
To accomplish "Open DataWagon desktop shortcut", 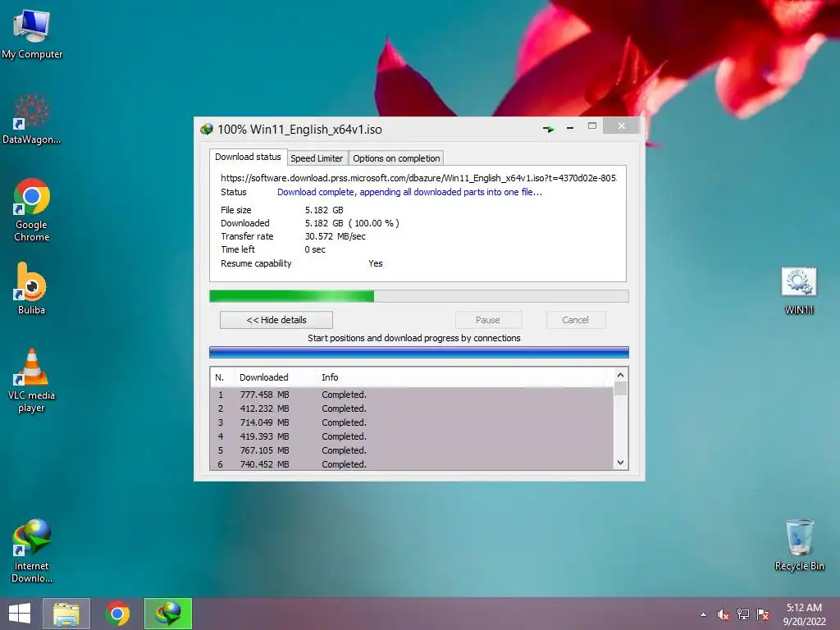I will 32,119.
